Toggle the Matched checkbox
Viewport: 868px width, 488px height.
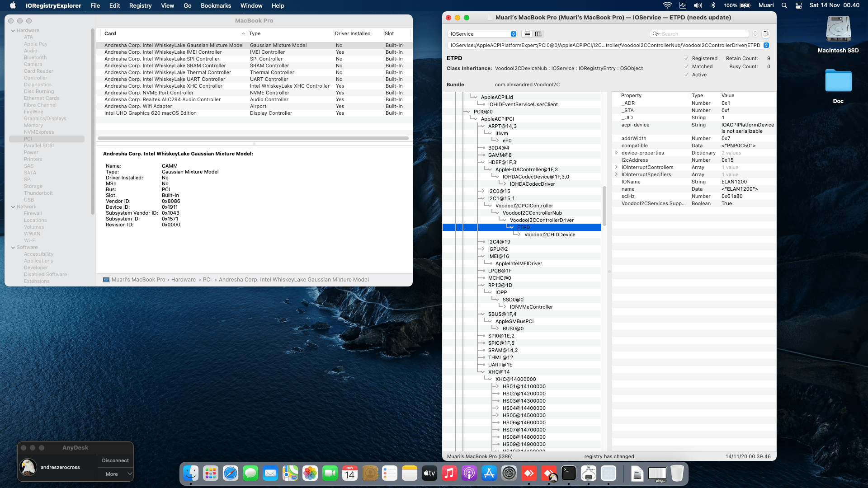686,66
